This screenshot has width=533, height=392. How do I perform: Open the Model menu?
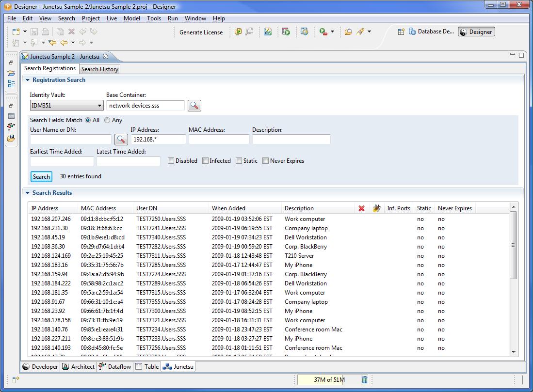point(131,18)
